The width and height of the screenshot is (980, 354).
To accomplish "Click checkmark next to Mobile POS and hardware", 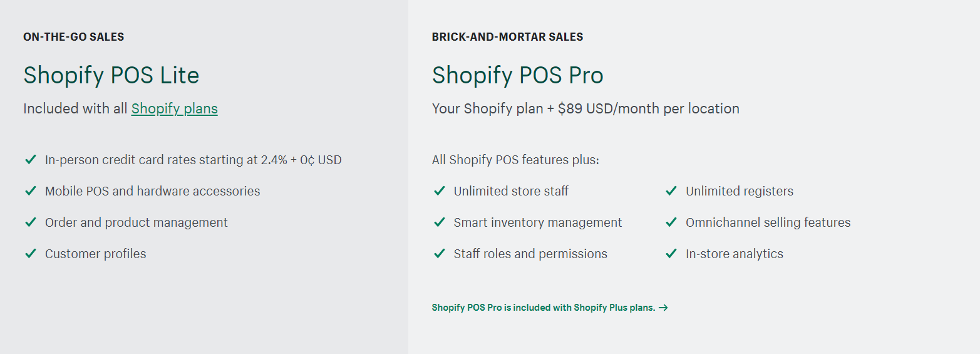I will pyautogui.click(x=30, y=191).
